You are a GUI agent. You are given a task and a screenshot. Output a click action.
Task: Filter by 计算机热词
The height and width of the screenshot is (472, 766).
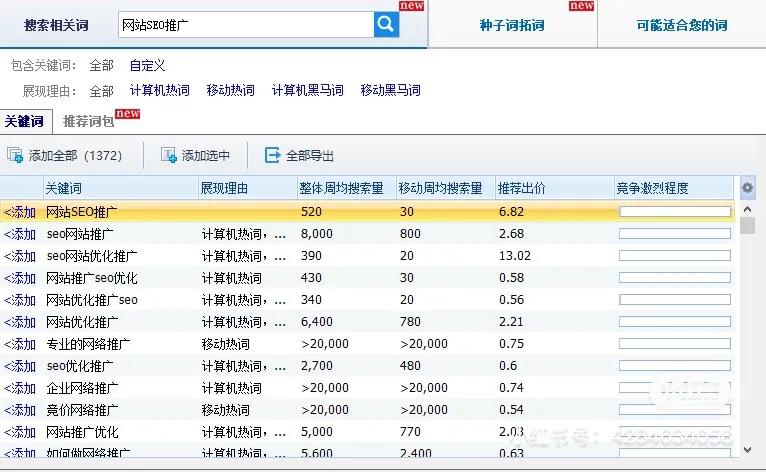(x=160, y=90)
